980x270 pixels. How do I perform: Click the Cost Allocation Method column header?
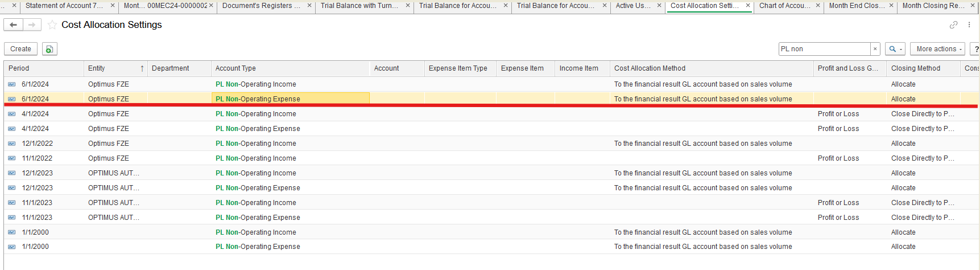coord(650,68)
